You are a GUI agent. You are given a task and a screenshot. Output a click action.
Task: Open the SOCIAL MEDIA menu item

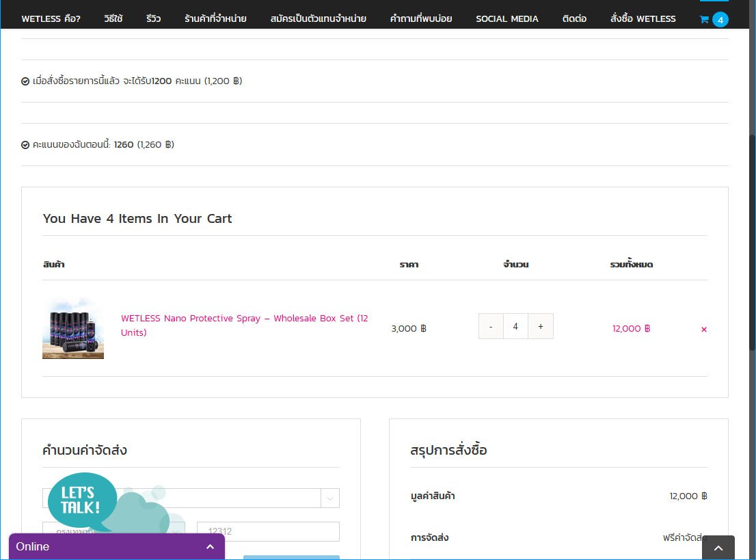[507, 18]
